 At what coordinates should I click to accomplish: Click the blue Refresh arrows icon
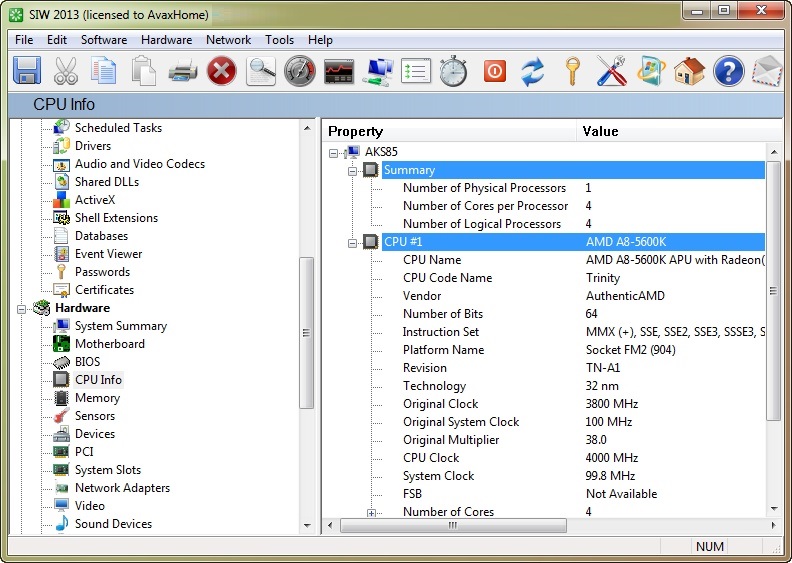coord(533,71)
